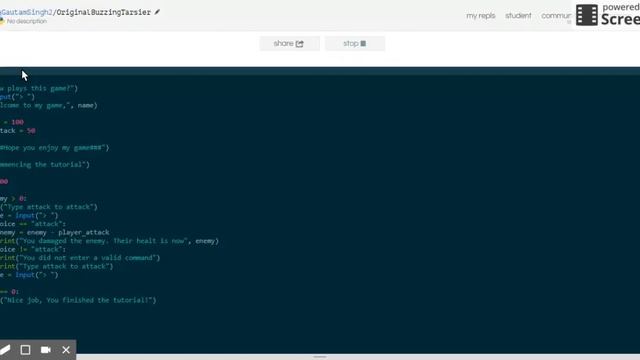Click the horizontal pane divider handle at bottom

[x=320, y=357]
